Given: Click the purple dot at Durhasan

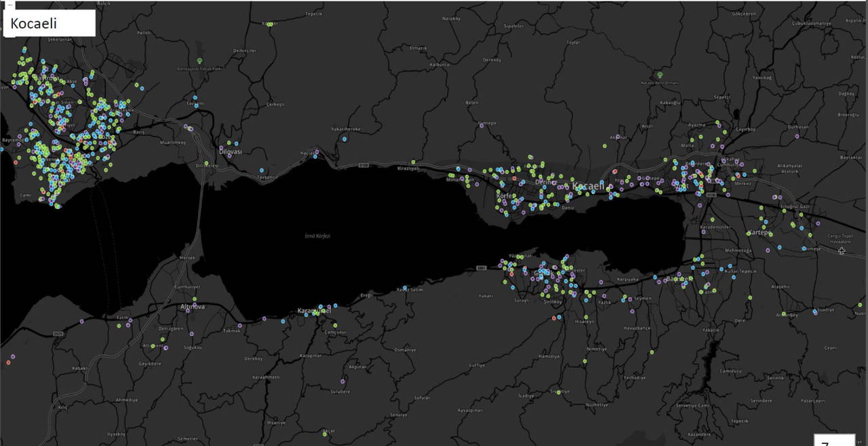Looking at the screenshot, I should (x=797, y=136).
